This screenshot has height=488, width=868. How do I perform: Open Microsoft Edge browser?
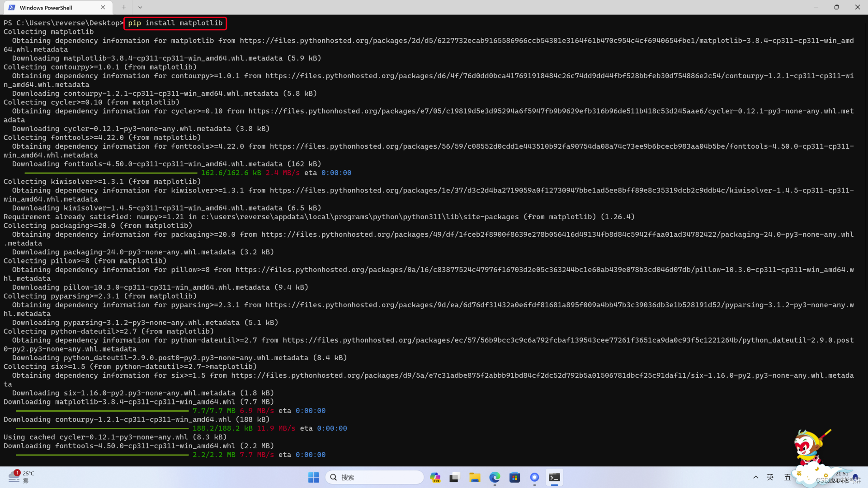tap(494, 477)
